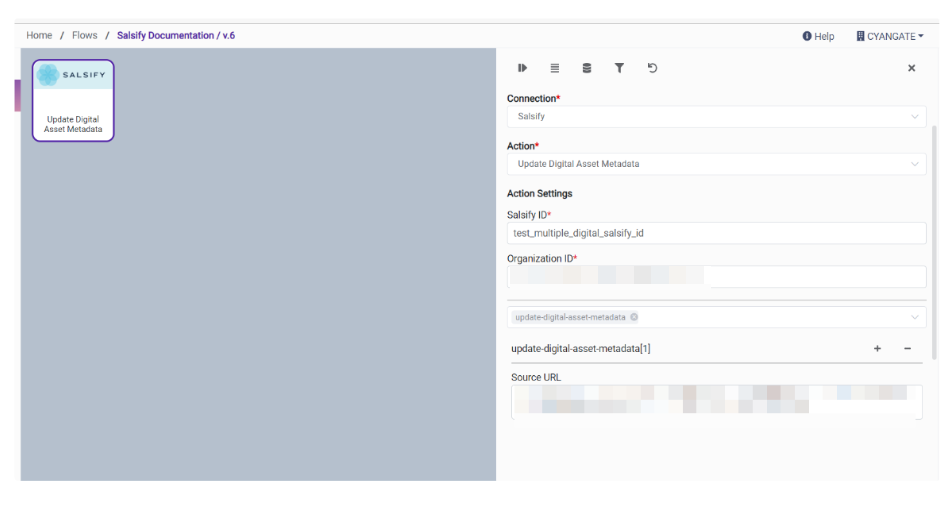The width and height of the screenshot is (948, 506).
Task: Click the run step play icon
Action: tap(522, 68)
